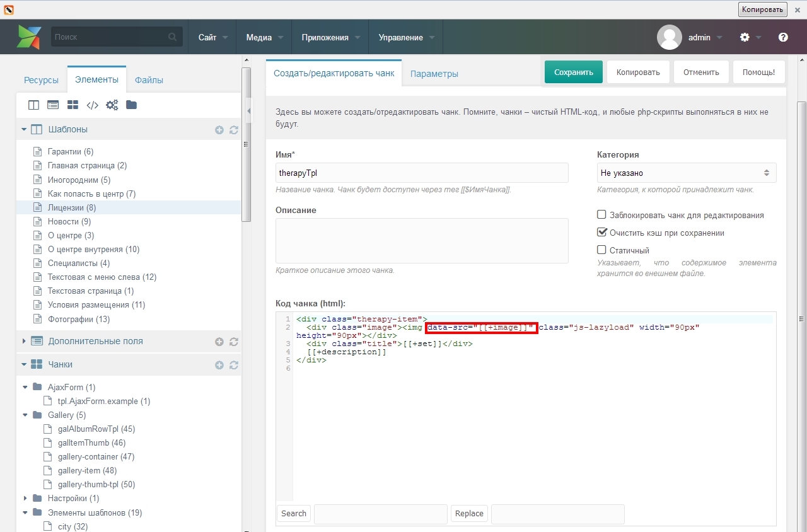Click new plugin gears toolbar icon
Viewport: 807px width, 532px height.
pos(112,105)
